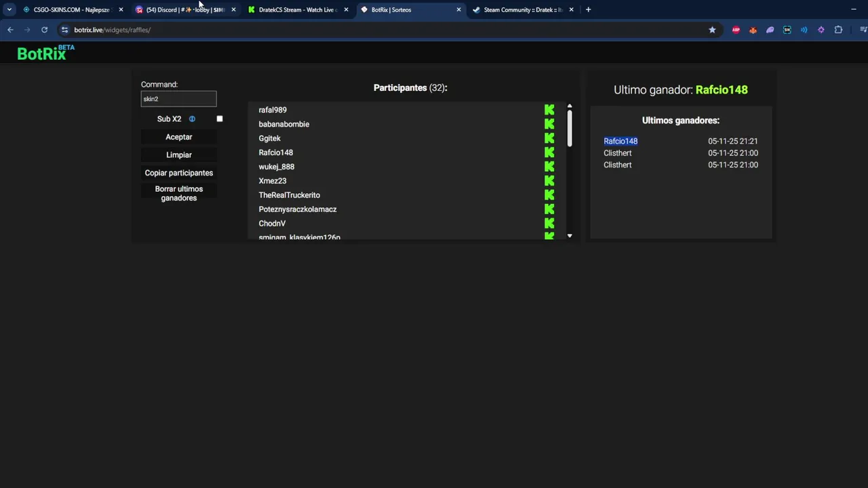Click the botrix.live address bar URL
This screenshot has width=868, height=488.
point(113,30)
